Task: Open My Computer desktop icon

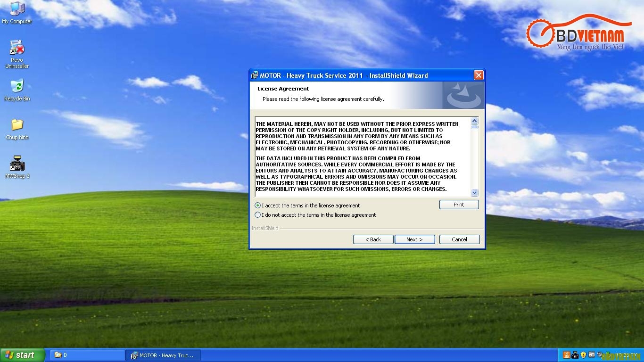Action: pos(17,13)
